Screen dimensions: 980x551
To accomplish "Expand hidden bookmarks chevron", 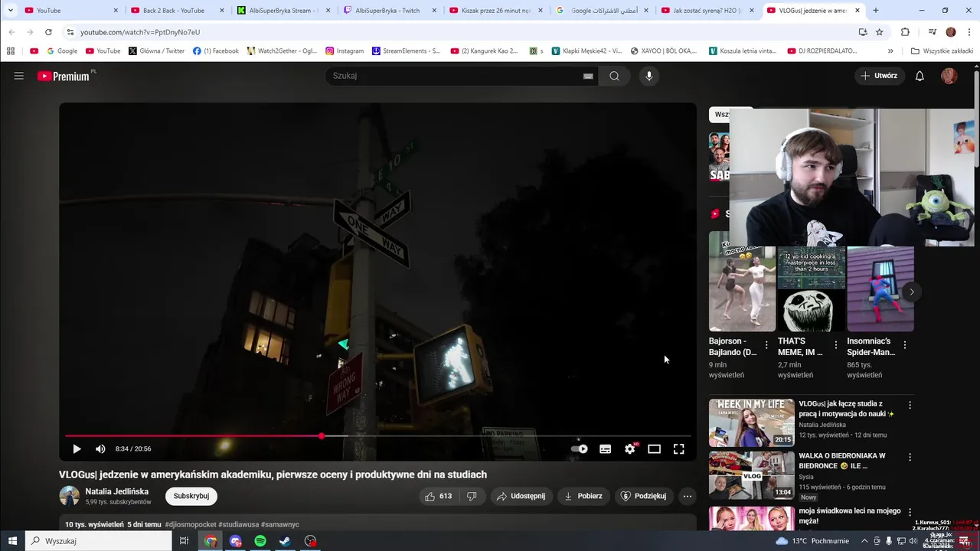I will (x=890, y=51).
